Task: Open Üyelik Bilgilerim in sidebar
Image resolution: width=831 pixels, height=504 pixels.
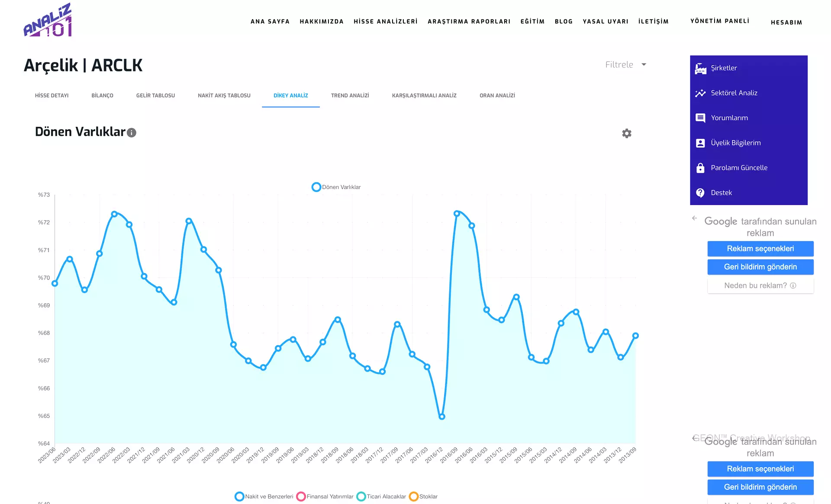Action: pyautogui.click(x=749, y=143)
